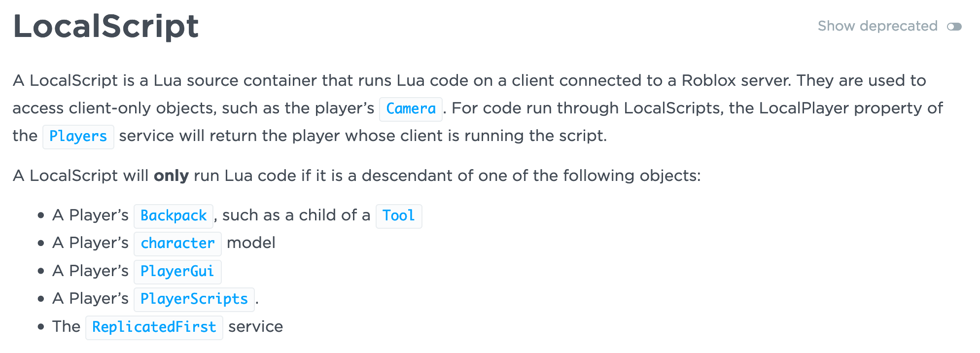Screen dimensions: 980x353
Task: Toggle the Show deprecated switch
Action: pos(954,27)
